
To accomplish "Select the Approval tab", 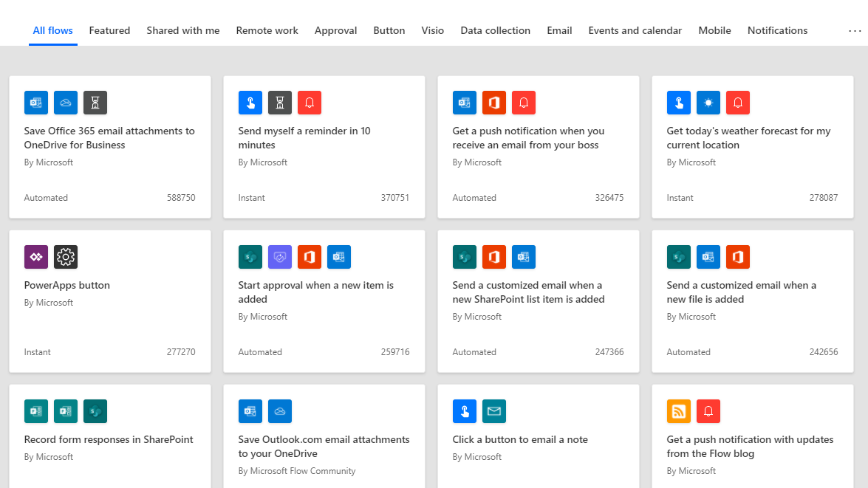I will click(335, 31).
